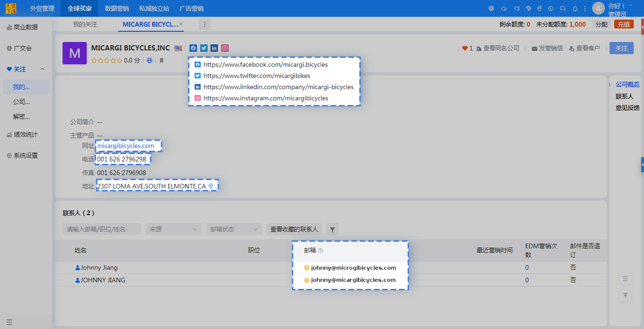Focus the 请输入邮箱/职位/姓名 search field
Viewport: 644px width, 329px height.
pyautogui.click(x=102, y=229)
